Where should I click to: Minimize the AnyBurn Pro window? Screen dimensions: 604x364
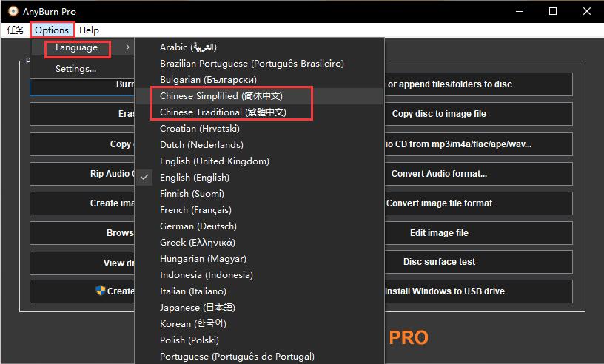click(520, 11)
